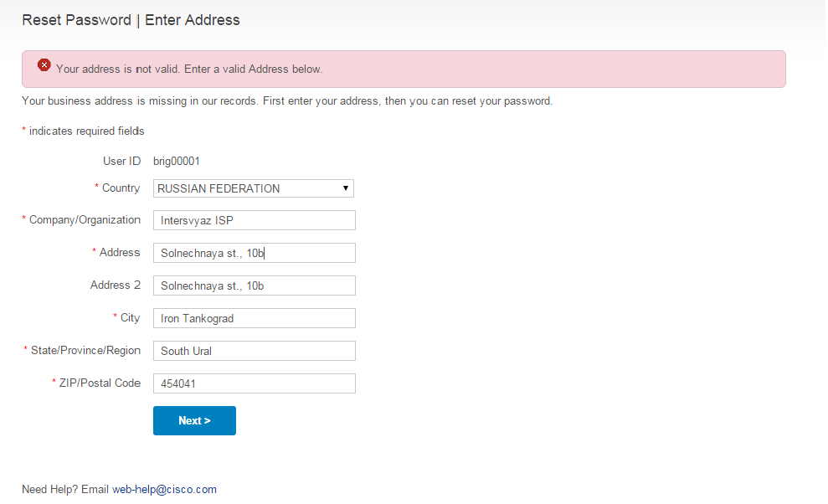This screenshot has width=828, height=504.
Task: Click the City field label
Action: [x=130, y=317]
